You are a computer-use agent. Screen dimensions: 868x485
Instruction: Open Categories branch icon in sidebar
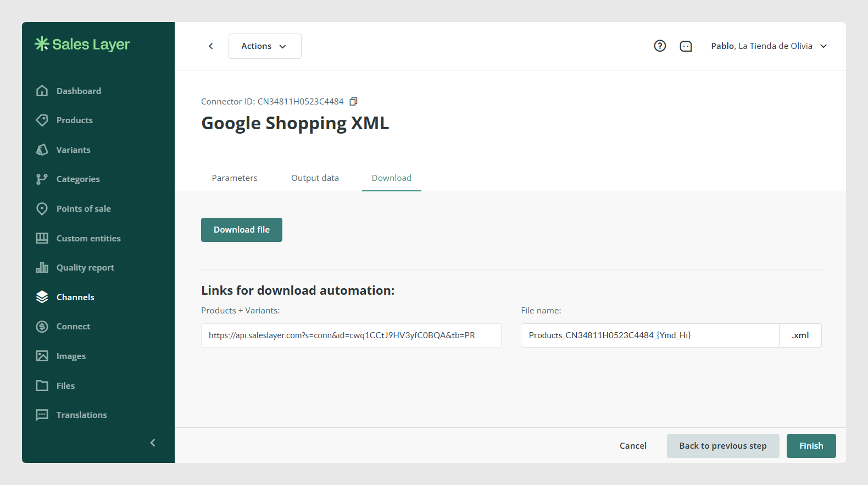[x=42, y=179]
